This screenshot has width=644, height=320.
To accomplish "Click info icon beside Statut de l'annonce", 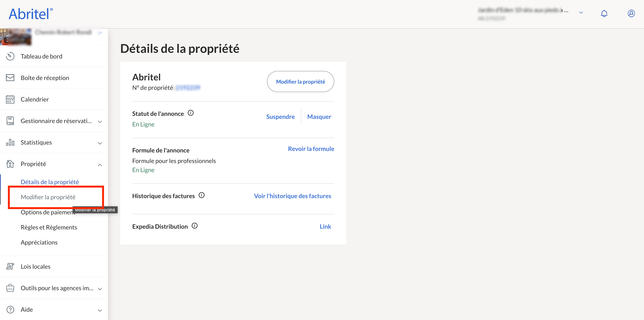I will [x=190, y=113].
